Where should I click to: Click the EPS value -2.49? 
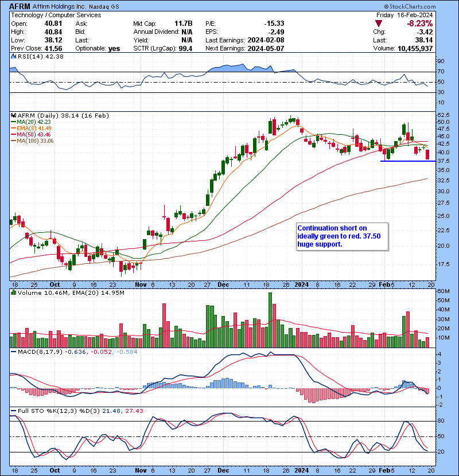pyautogui.click(x=277, y=32)
